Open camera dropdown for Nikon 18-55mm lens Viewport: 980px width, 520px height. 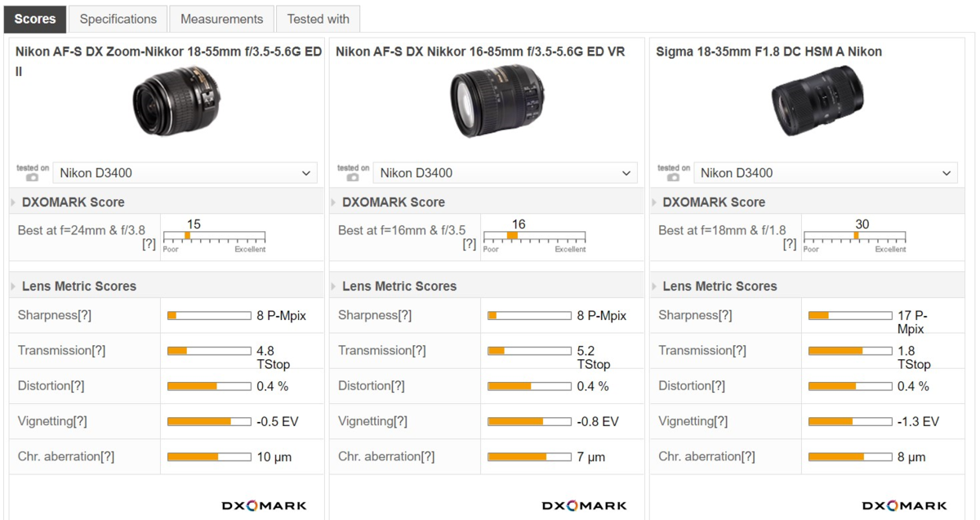coord(185,173)
